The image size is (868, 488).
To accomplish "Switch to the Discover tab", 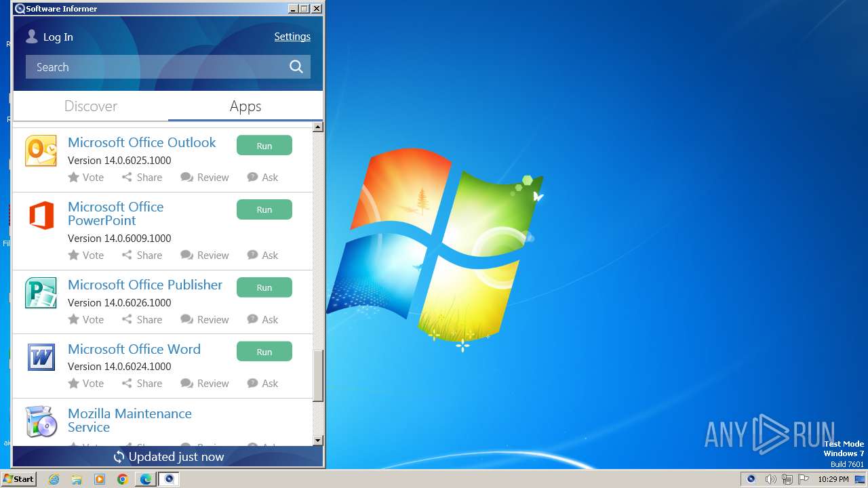I will [91, 106].
